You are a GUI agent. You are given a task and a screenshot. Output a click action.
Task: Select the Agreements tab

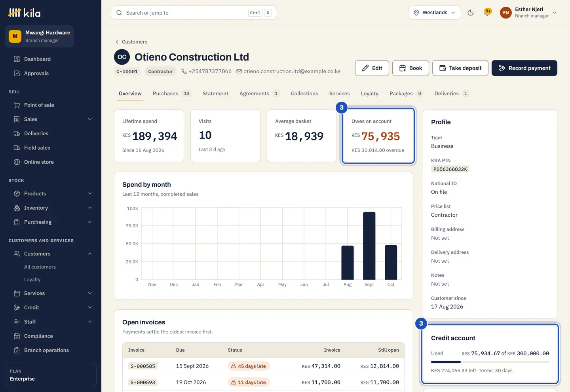(259, 93)
